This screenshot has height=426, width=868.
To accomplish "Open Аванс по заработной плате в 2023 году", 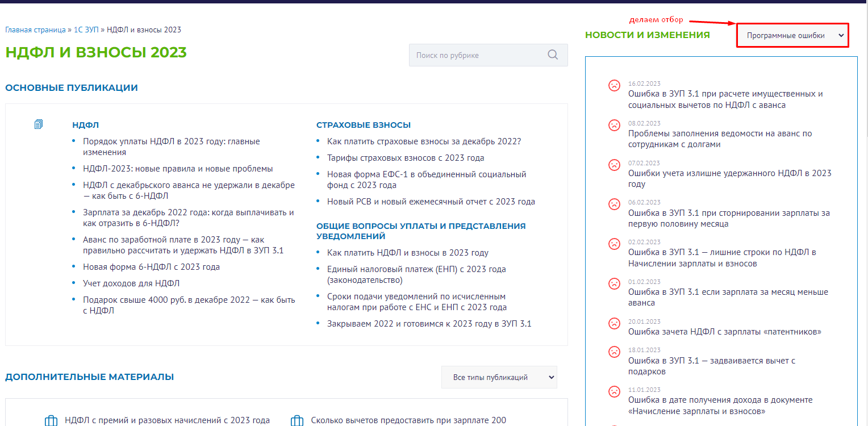I will click(183, 245).
